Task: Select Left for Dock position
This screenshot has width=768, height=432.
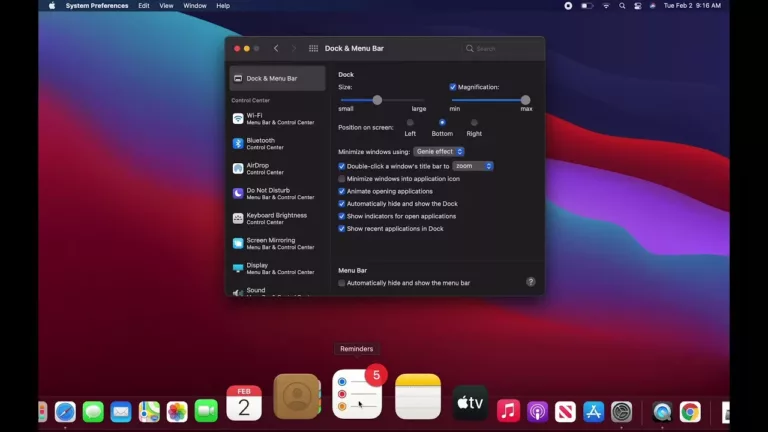Action: tap(410, 123)
